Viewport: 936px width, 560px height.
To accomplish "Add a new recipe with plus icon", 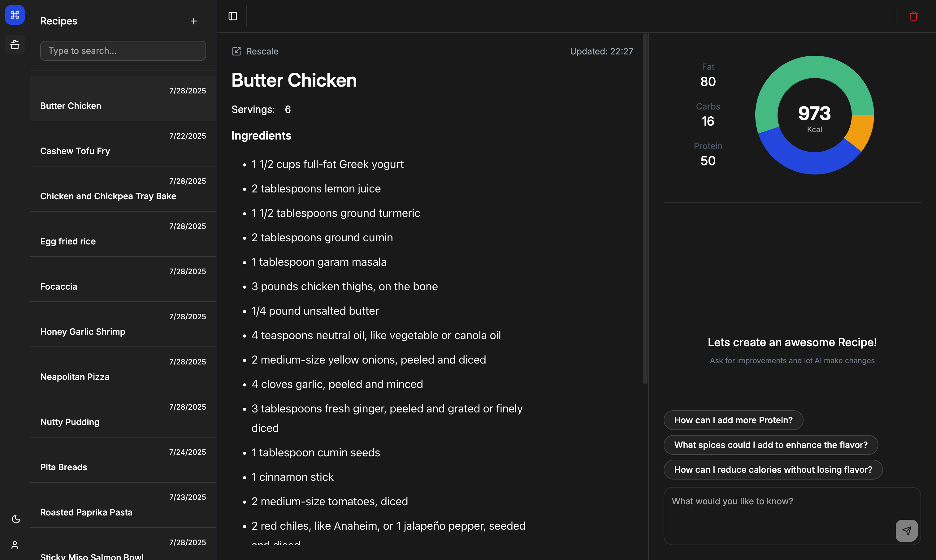I will (194, 21).
